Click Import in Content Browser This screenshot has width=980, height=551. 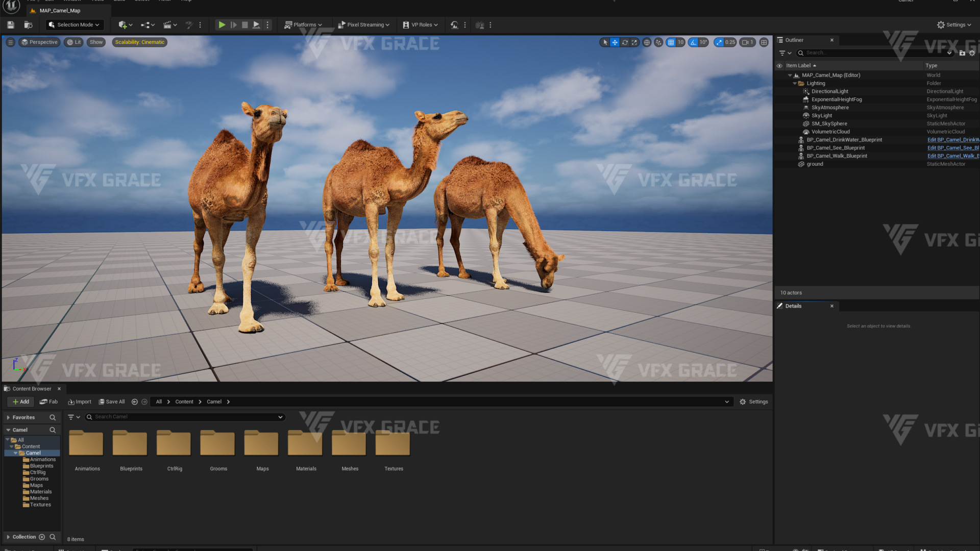coord(80,402)
